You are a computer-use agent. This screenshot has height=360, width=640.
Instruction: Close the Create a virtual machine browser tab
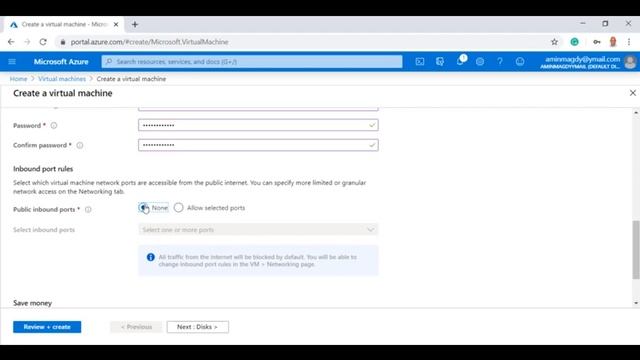click(x=116, y=24)
